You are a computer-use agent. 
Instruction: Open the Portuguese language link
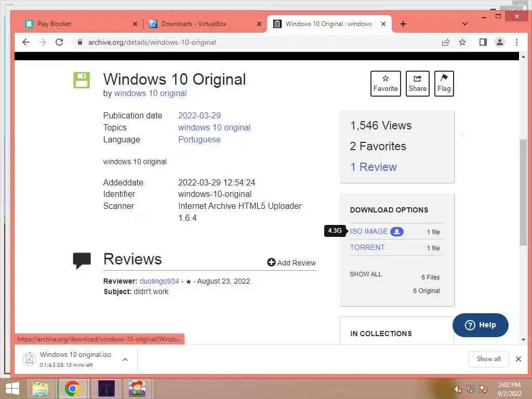click(199, 139)
